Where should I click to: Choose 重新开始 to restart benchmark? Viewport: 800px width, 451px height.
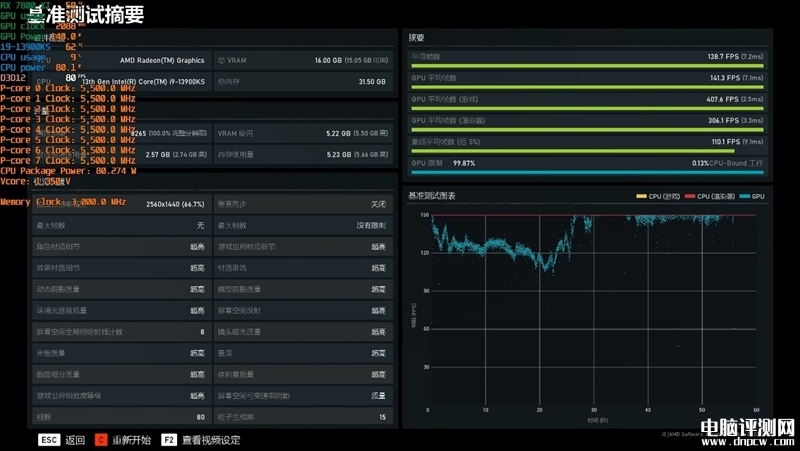(x=131, y=440)
